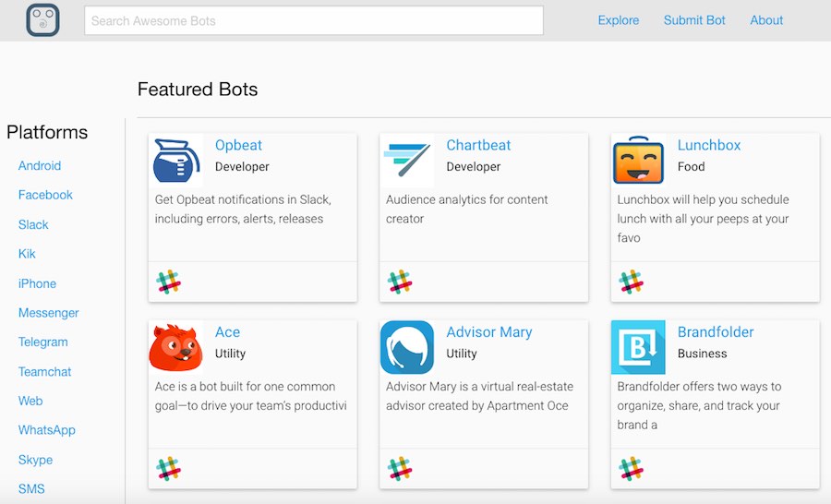Open the Explore menu item
The height and width of the screenshot is (504, 831).
619,20
